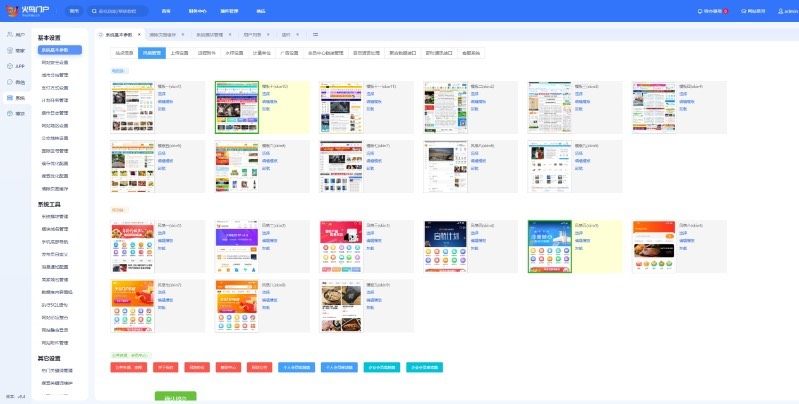799x404 pixels.
Task: Open the second item under 基本设置
Action: [x=55, y=63]
